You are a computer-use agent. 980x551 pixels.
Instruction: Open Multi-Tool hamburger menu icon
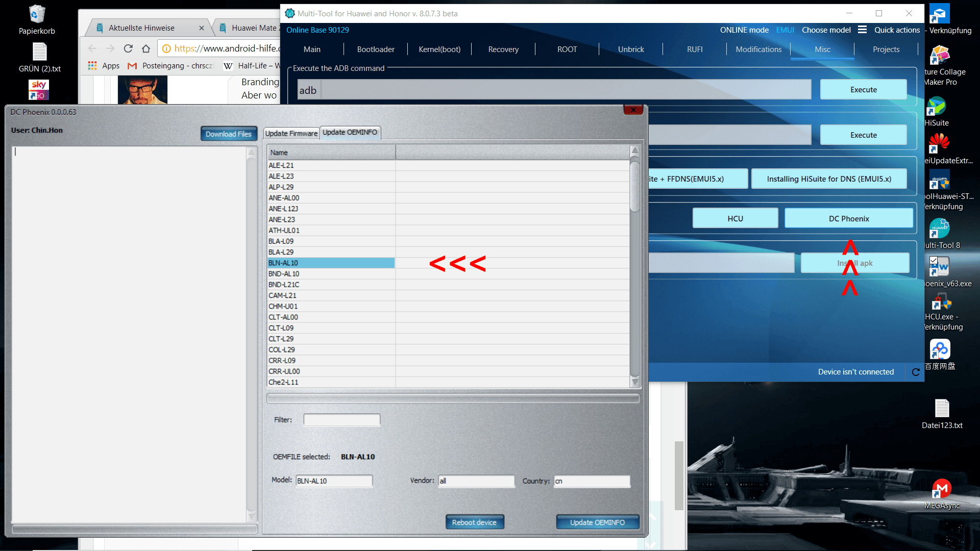[x=862, y=30]
